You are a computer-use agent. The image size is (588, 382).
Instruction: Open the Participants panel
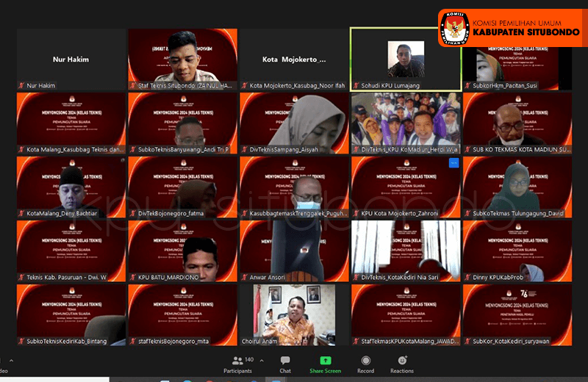tap(238, 364)
